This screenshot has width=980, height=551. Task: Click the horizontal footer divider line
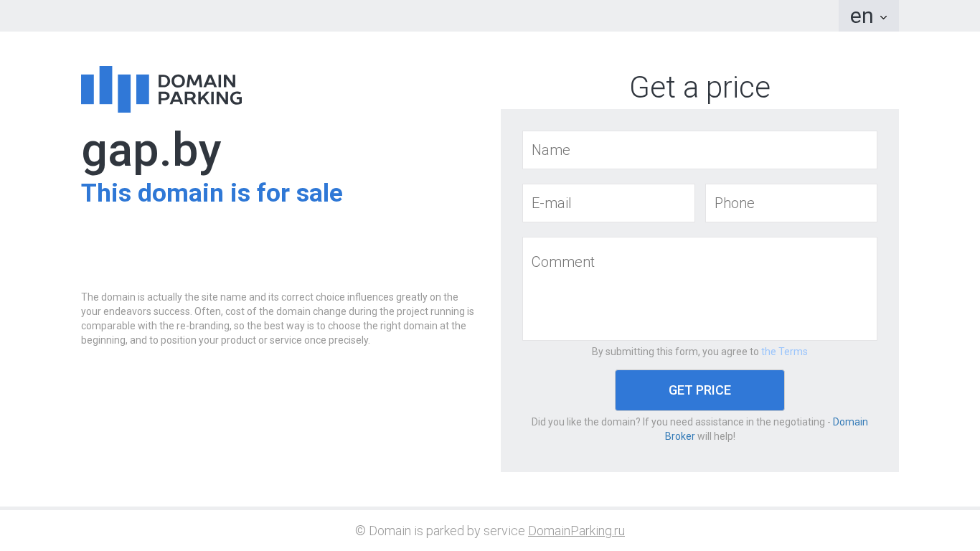coord(490,508)
